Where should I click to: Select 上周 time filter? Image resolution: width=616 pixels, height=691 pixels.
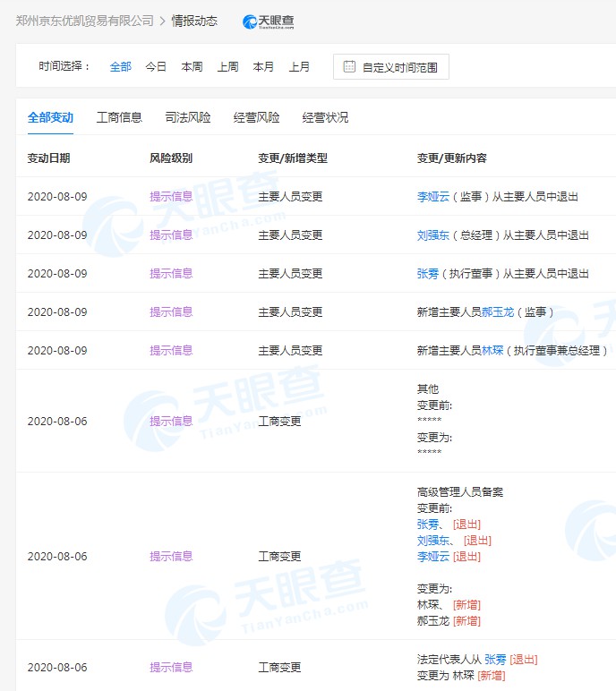click(227, 67)
